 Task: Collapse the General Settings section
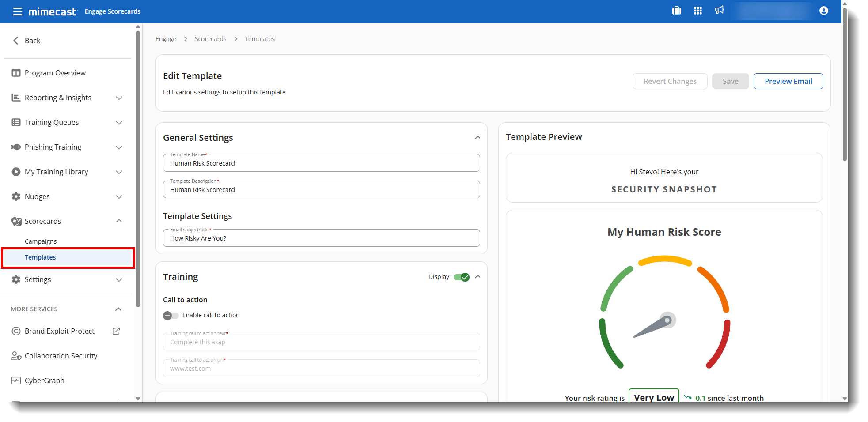478,138
